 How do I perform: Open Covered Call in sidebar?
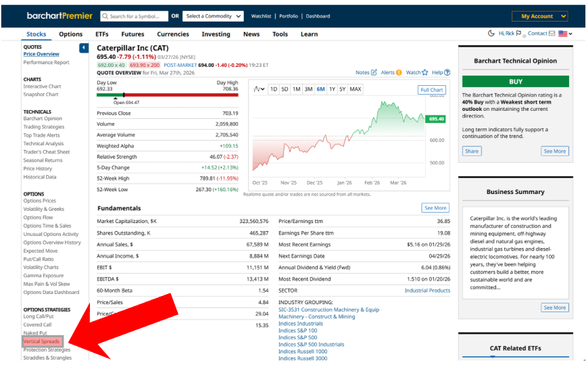(x=37, y=325)
